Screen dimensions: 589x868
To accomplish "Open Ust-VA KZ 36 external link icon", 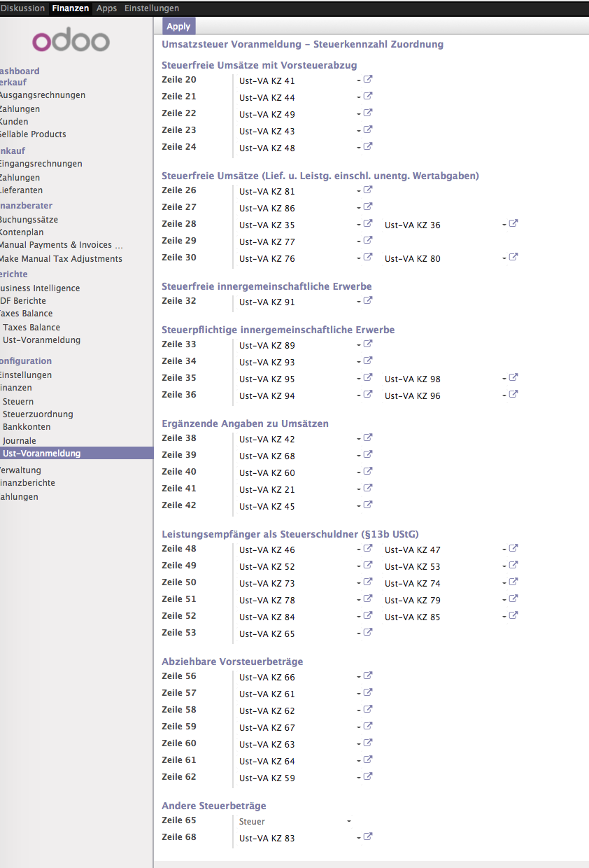I will 513,225.
